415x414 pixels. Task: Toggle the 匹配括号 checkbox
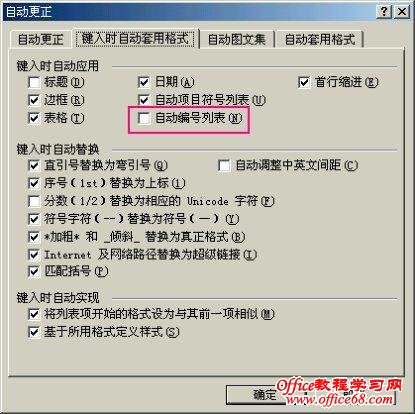pos(34,271)
